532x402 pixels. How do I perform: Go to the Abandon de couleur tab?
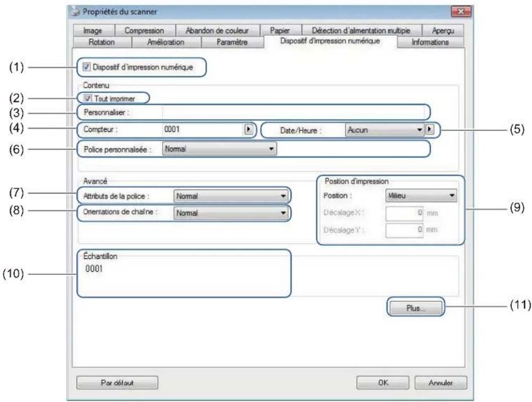click(x=217, y=30)
